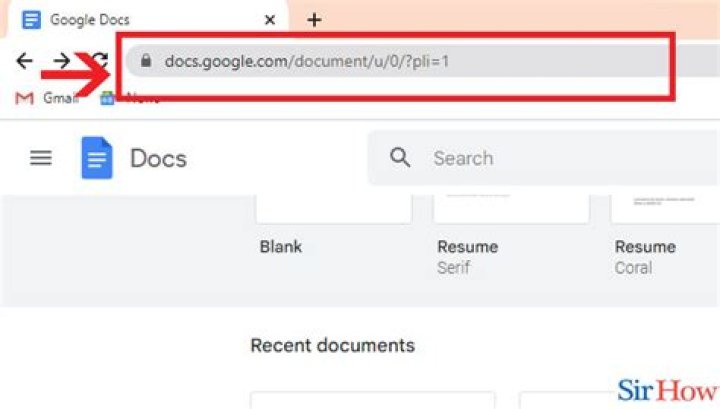Open the Docs main menu hamburger

tap(41, 158)
